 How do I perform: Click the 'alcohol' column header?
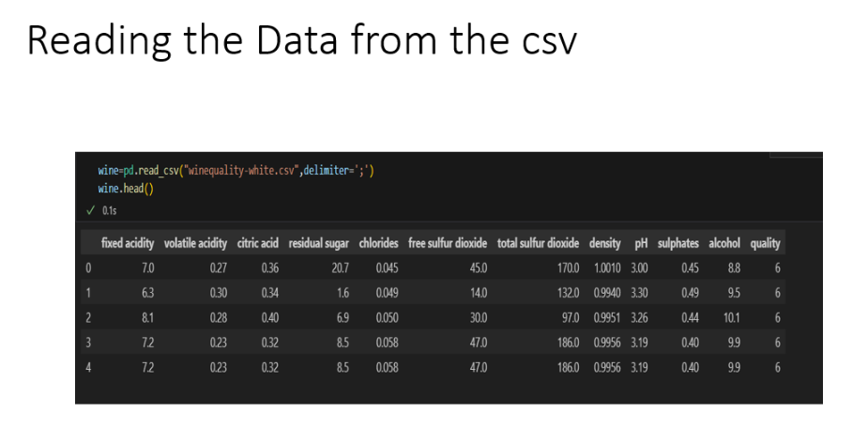pyautogui.click(x=724, y=243)
